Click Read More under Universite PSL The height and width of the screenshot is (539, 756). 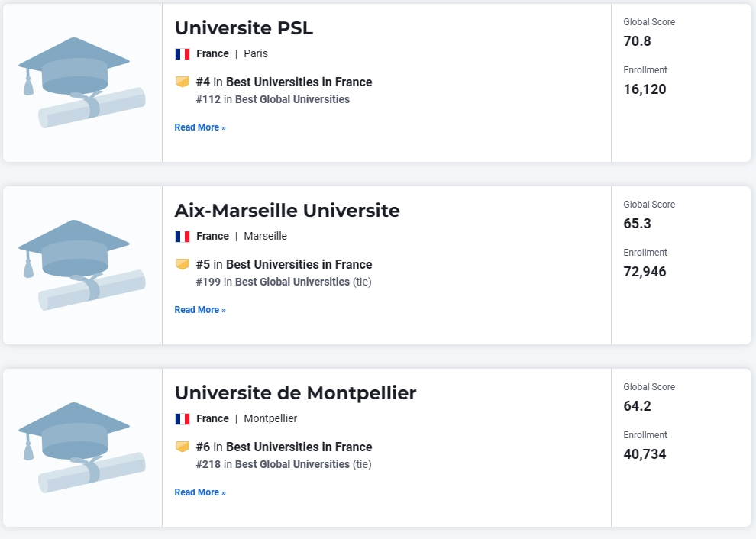[200, 127]
